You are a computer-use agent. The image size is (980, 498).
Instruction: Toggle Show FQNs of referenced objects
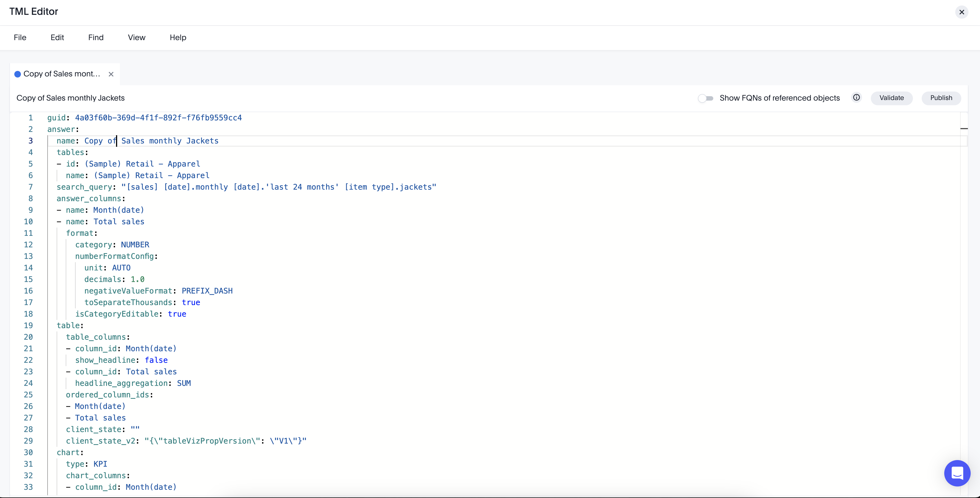point(706,98)
